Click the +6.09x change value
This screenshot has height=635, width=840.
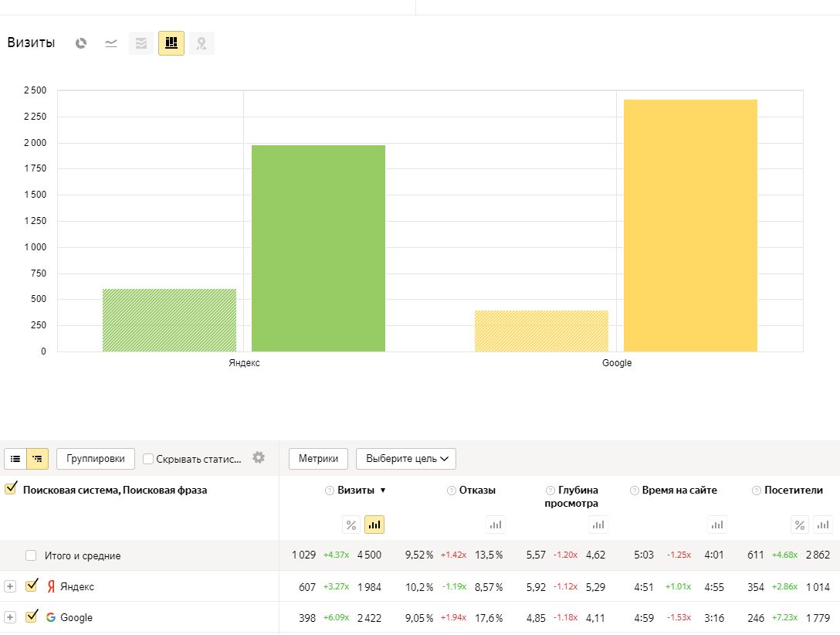click(336, 617)
